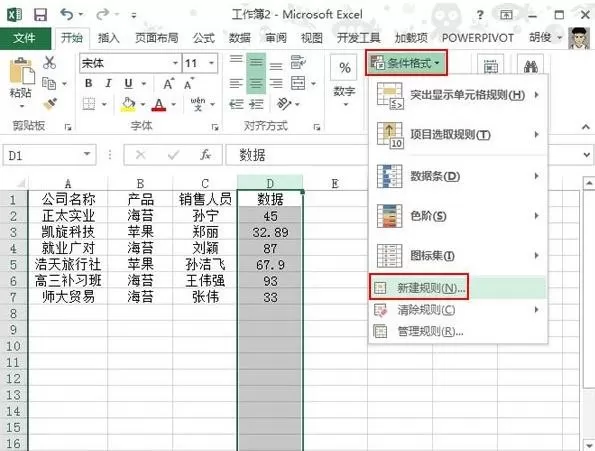The width and height of the screenshot is (595, 451).
Task: Switch to the 公式 Formulas tab
Action: [x=204, y=38]
